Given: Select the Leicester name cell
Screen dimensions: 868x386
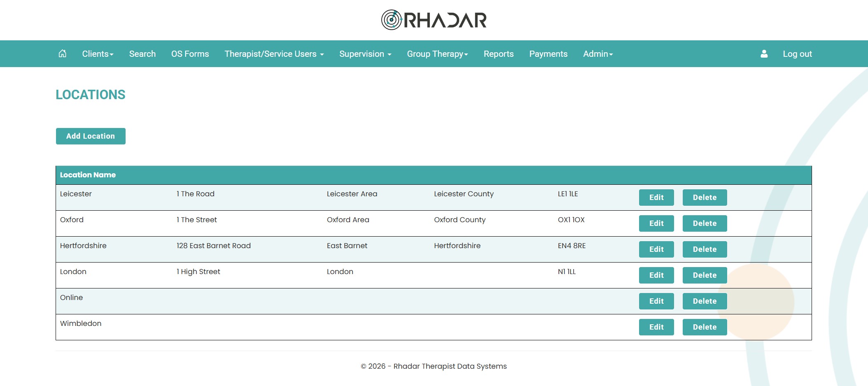Looking at the screenshot, I should pyautogui.click(x=76, y=194).
